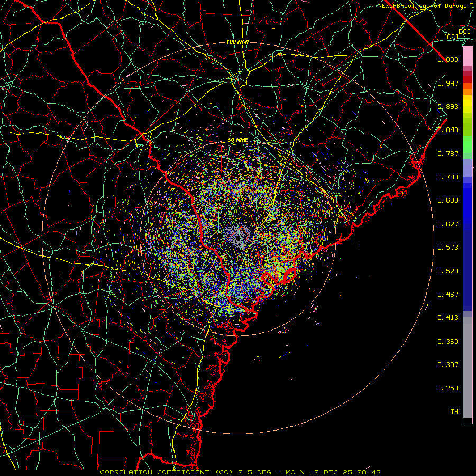Select the 0.893 legend value

click(448, 106)
